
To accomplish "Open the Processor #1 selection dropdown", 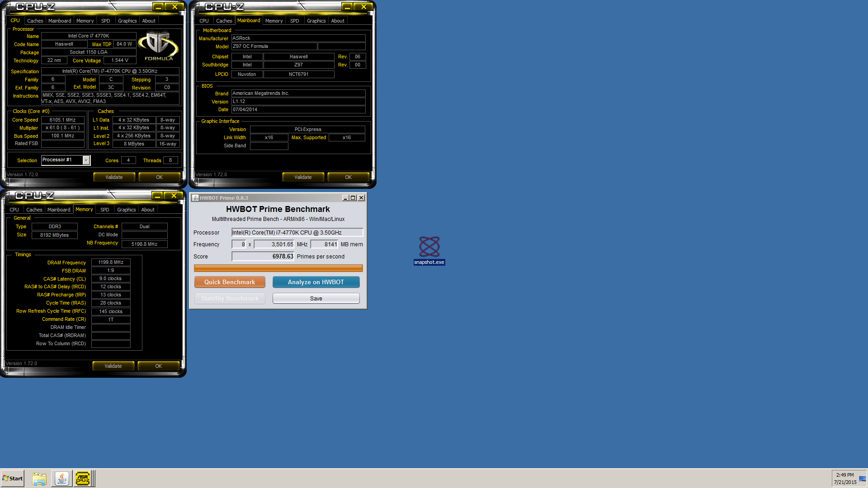I will pos(66,160).
